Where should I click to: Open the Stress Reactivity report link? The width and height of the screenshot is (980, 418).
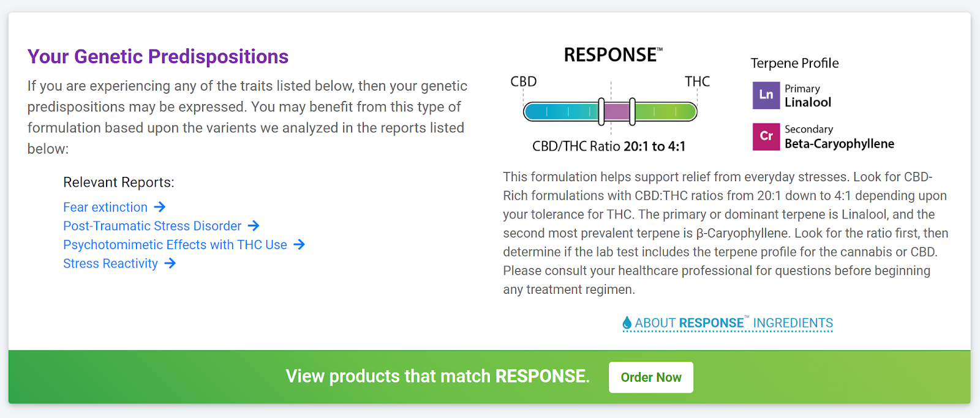tap(111, 264)
